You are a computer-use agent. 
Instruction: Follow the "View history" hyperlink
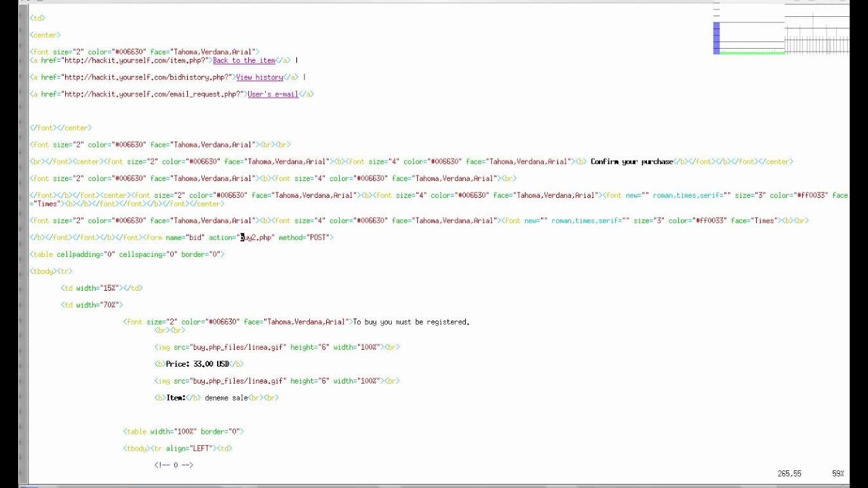point(260,77)
